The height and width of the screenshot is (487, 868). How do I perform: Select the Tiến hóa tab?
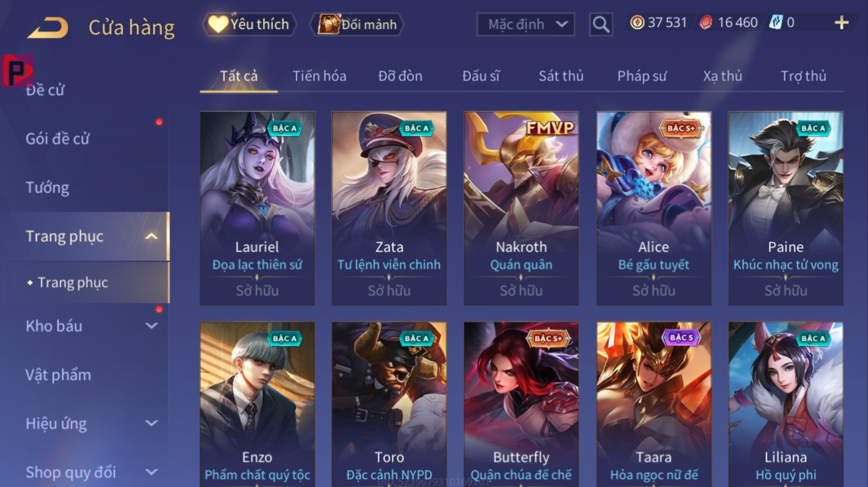[319, 76]
